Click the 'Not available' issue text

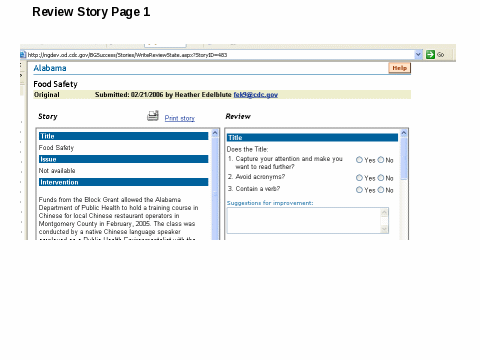[57, 171]
